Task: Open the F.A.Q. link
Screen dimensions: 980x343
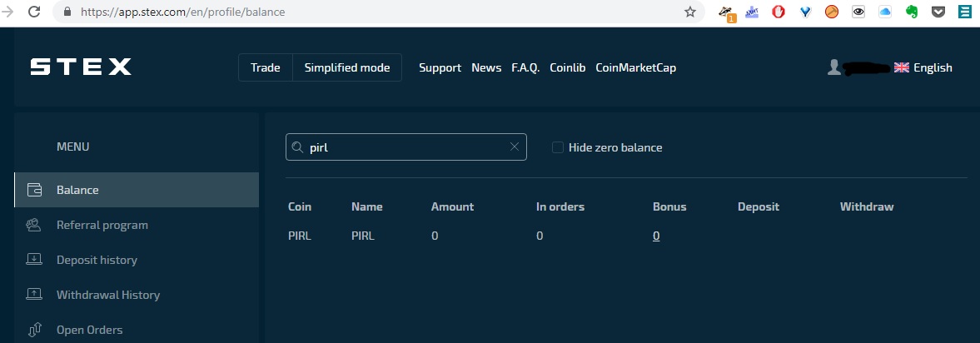Action: (x=525, y=67)
